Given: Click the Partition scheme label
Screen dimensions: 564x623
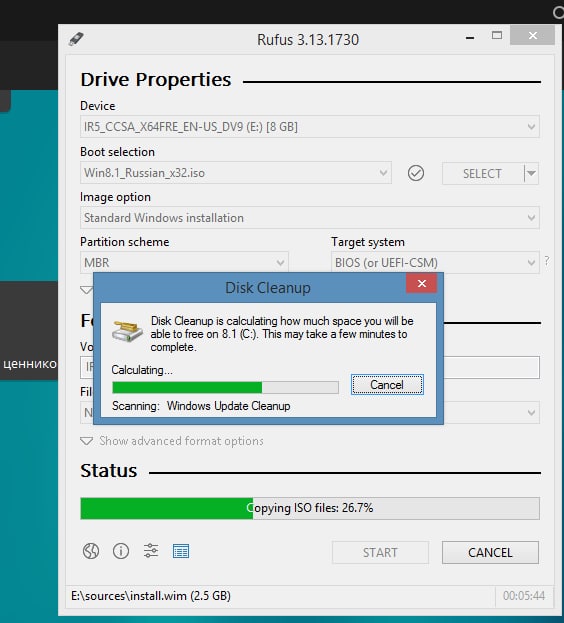Looking at the screenshot, I should pos(125,242).
